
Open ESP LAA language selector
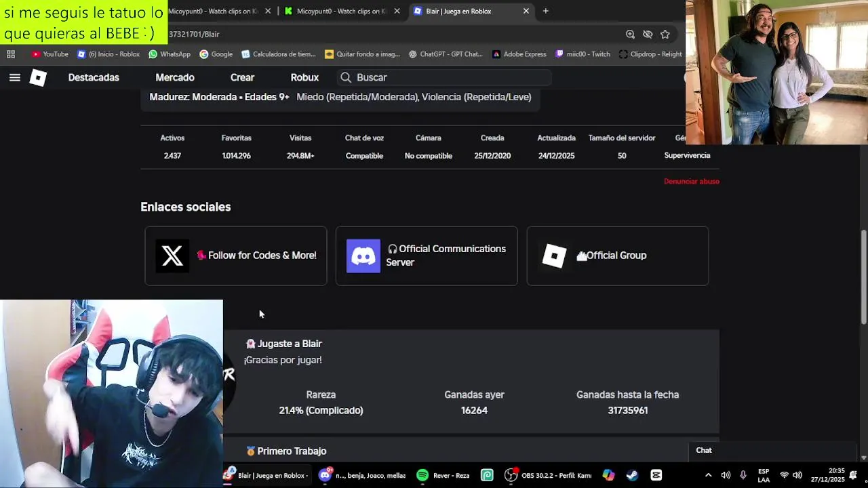coord(764,475)
